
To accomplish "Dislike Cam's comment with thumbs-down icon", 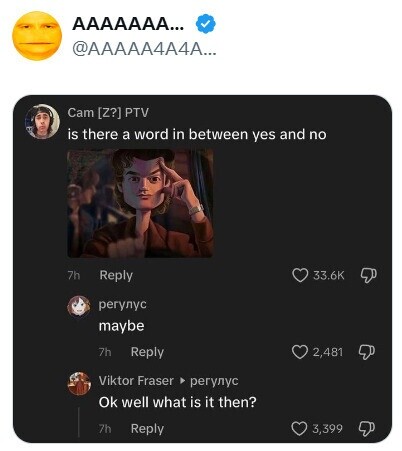I will point(368,275).
